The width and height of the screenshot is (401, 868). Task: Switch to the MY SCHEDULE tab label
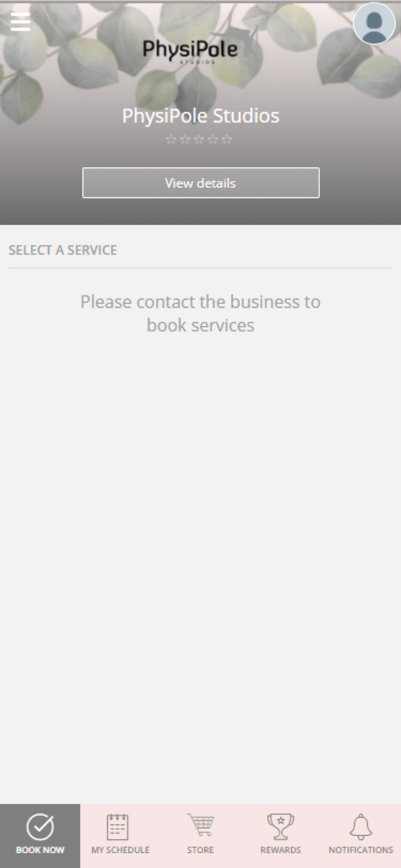coord(120,850)
